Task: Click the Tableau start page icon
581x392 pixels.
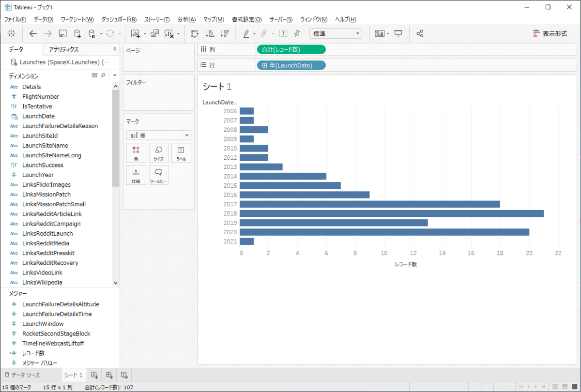Action: pos(12,33)
